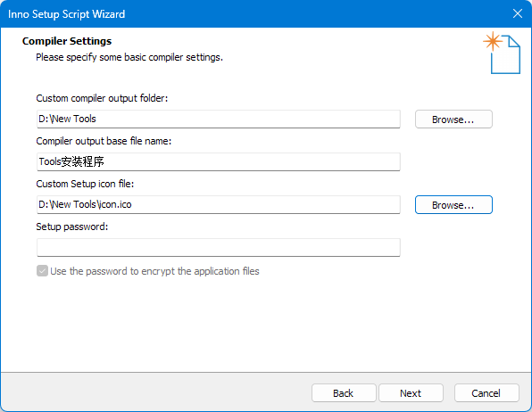532x412 pixels.
Task: Go Back to previous wizard page
Action: [344, 393]
